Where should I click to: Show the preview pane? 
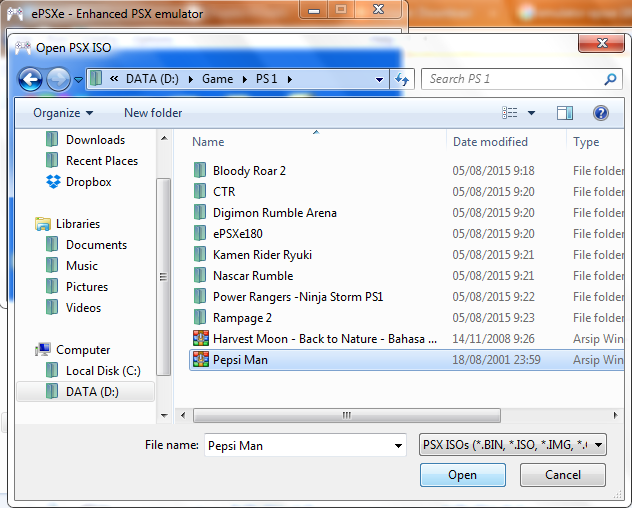click(x=565, y=113)
